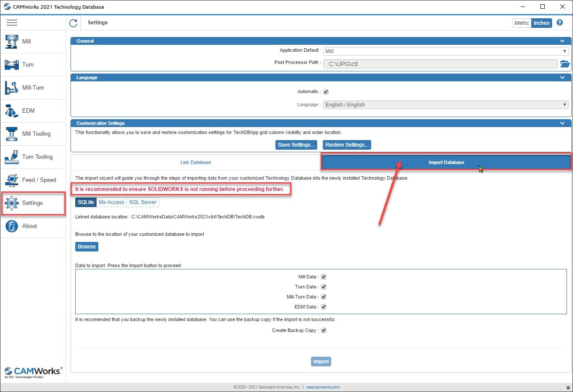Select the SQLite database type tab
The image size is (573, 392).
coord(86,202)
